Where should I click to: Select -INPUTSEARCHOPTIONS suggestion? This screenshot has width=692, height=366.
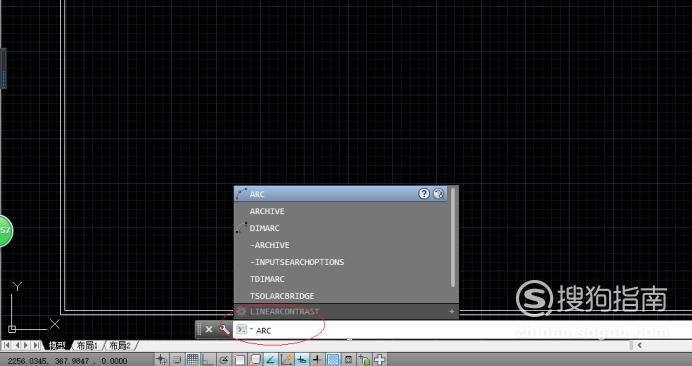[x=340, y=262]
